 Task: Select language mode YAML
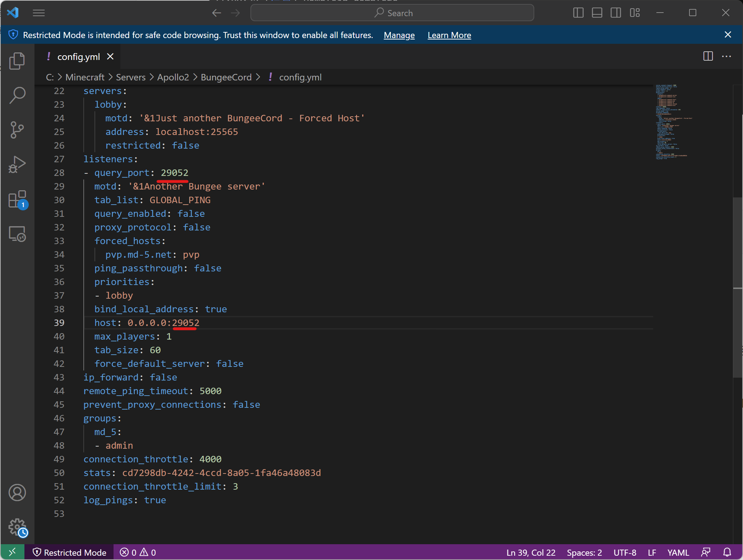point(678,552)
